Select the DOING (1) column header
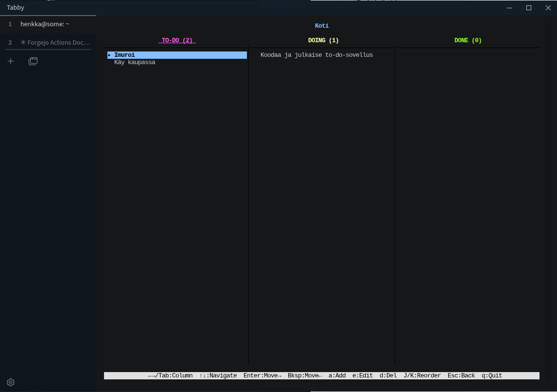The width and height of the screenshot is (557, 392). point(323,40)
